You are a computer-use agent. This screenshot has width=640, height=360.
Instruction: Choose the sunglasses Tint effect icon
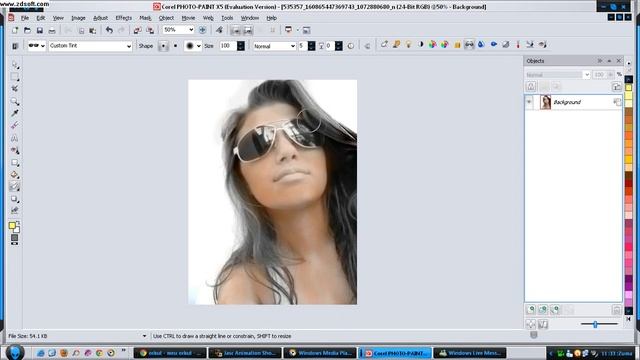[x=469, y=44]
